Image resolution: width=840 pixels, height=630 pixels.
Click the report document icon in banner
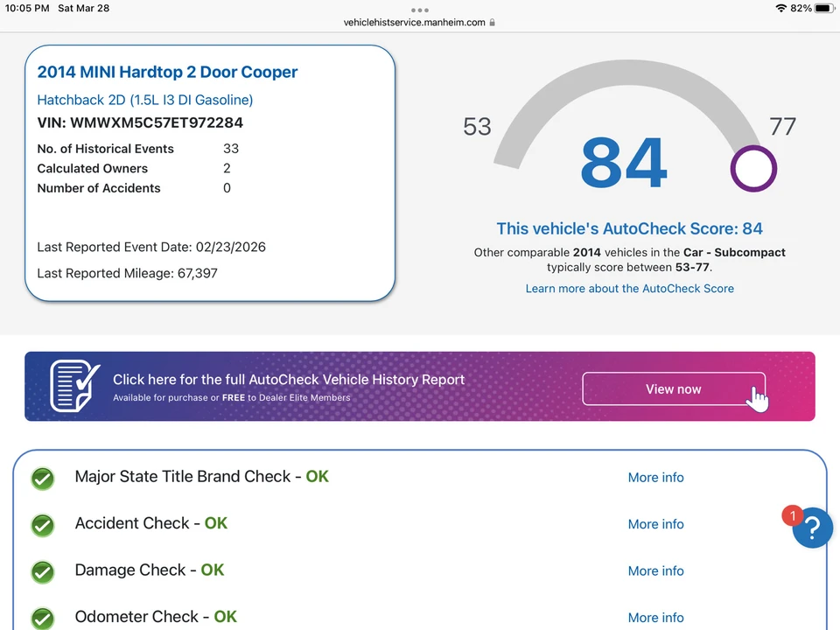75,386
